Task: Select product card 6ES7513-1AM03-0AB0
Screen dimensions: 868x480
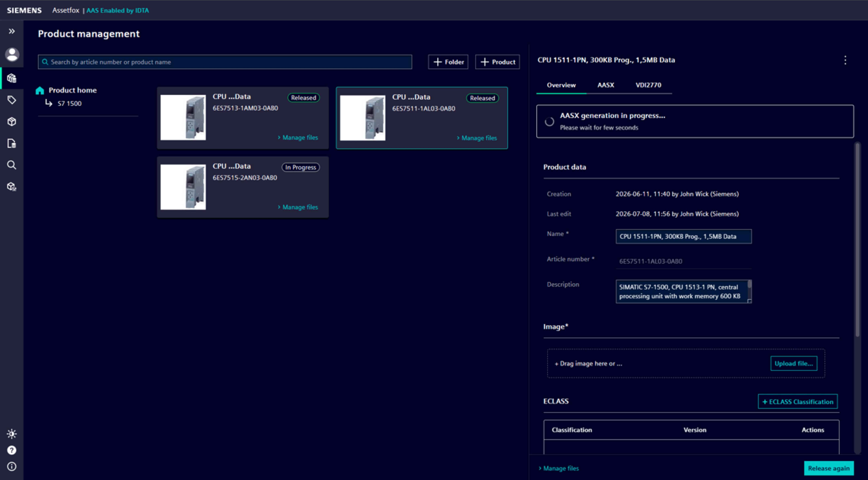Action: (243, 118)
